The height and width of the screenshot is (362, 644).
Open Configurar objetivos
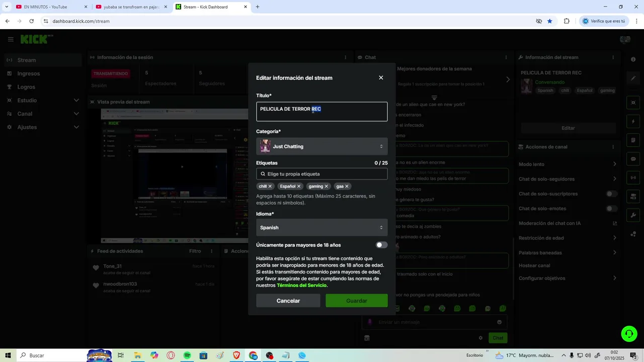pos(568,278)
